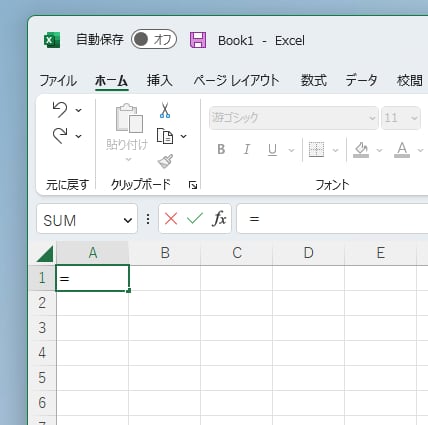Click the Undo arrow icon
Image resolution: width=428 pixels, height=425 pixels.
pyautogui.click(x=60, y=109)
